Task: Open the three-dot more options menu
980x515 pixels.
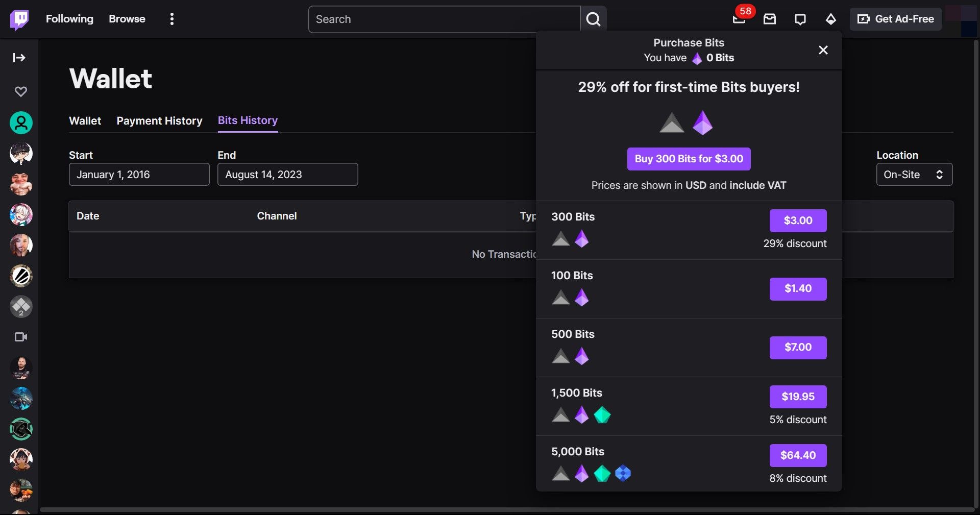Action: pos(171,19)
